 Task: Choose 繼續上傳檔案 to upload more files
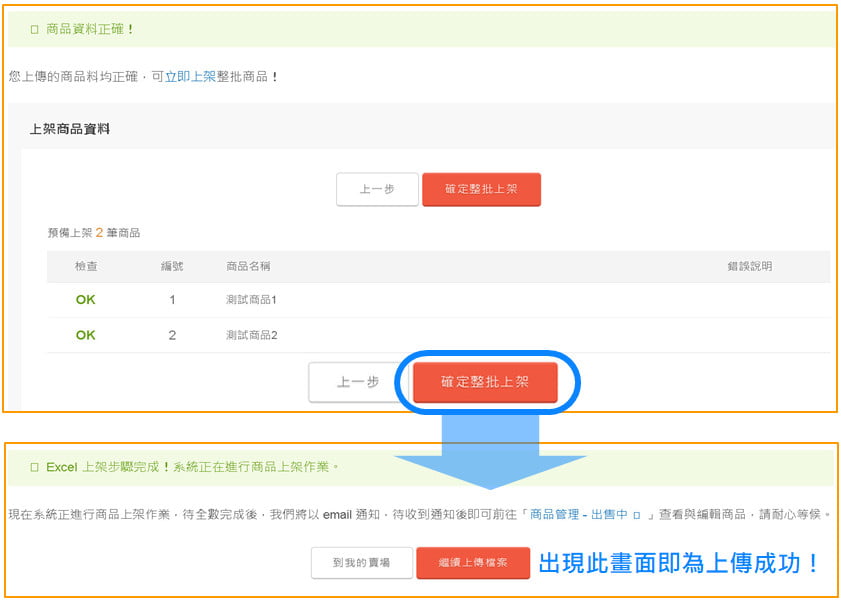pos(472,563)
